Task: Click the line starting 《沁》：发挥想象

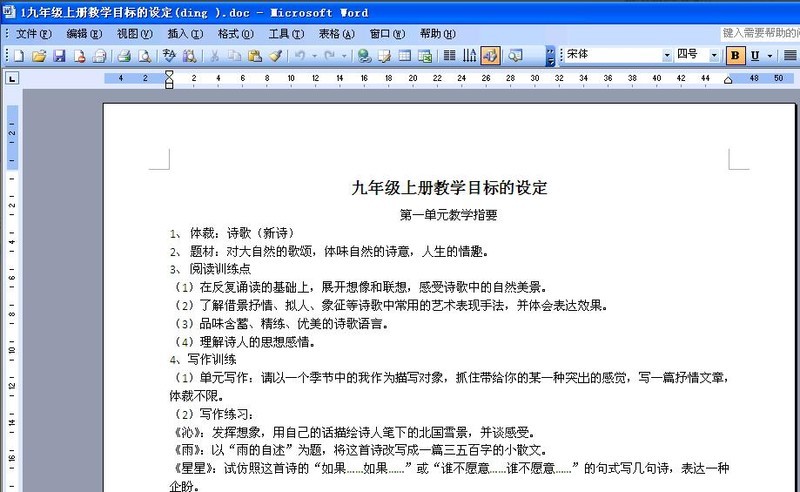Action: click(353, 432)
